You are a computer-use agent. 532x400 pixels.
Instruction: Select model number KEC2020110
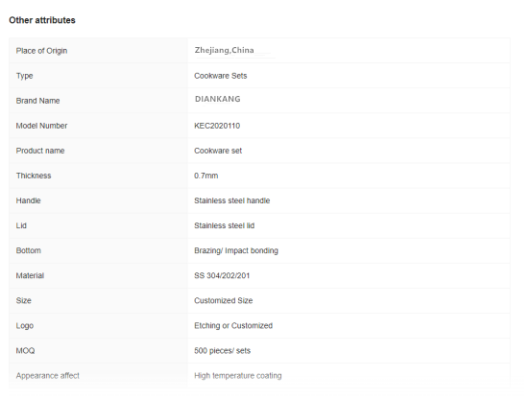(217, 126)
